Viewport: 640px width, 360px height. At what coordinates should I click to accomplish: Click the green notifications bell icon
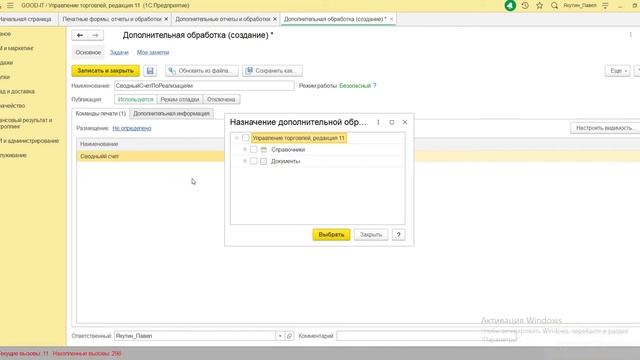pyautogui.click(x=510, y=6)
